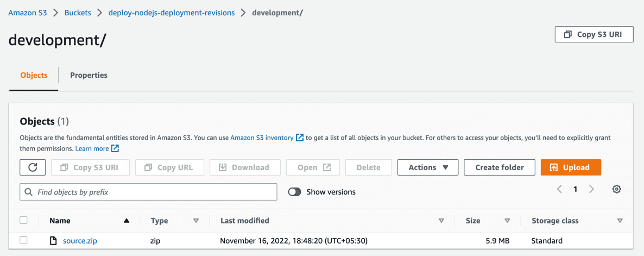Click the Last modified date of source.zip
This screenshot has width=644, height=256.
pos(294,241)
